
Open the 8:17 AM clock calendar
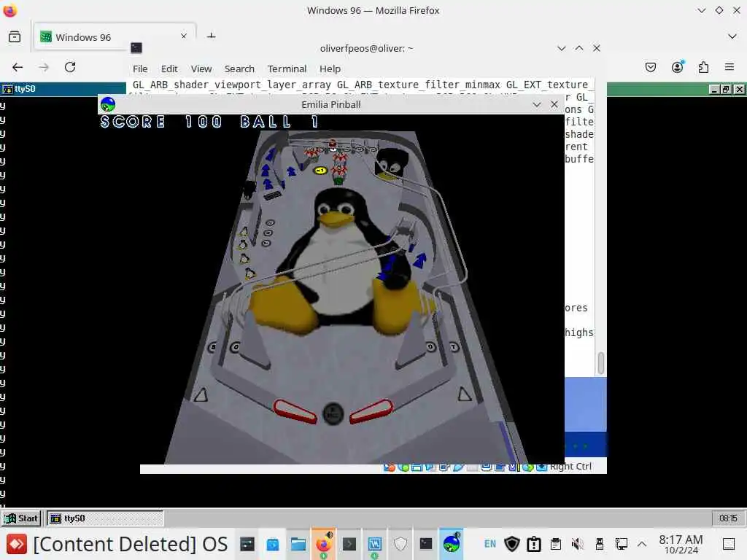pos(681,544)
